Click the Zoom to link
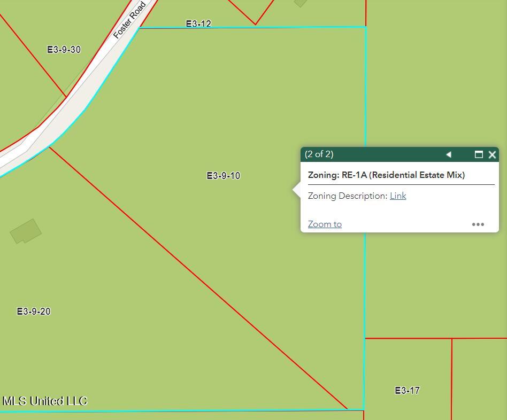Image resolution: width=507 pixels, height=420 pixels. tap(325, 224)
